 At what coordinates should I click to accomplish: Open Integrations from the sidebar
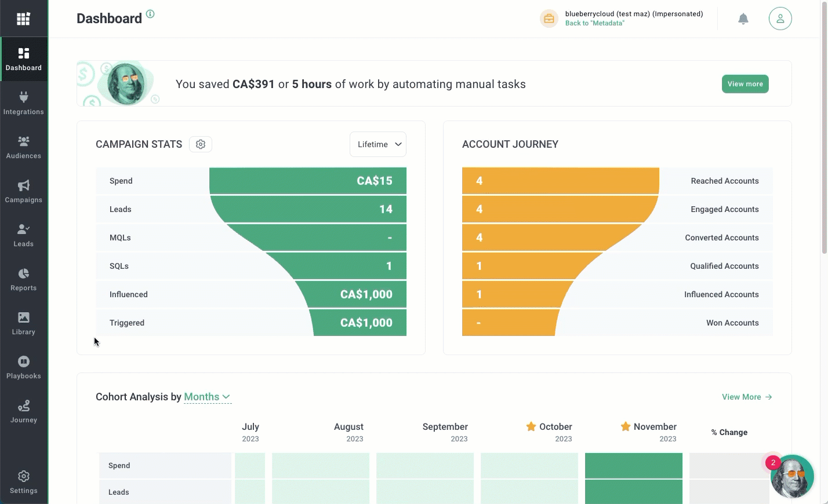pos(24,103)
